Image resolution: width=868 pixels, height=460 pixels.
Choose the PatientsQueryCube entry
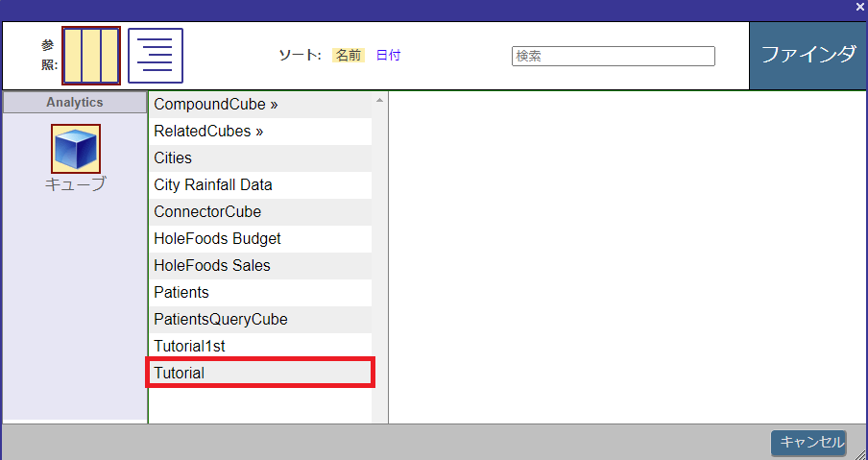pos(221,319)
